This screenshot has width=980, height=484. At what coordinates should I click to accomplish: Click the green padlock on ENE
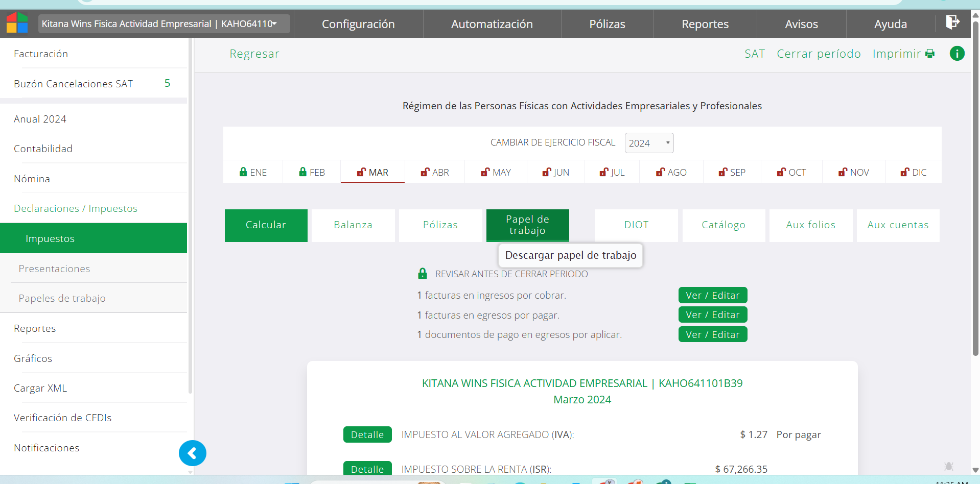tap(243, 172)
